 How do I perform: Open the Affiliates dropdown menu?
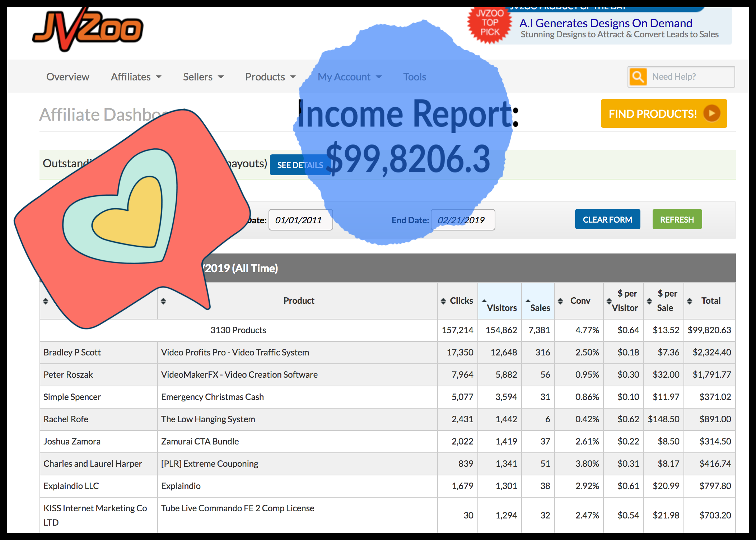136,77
